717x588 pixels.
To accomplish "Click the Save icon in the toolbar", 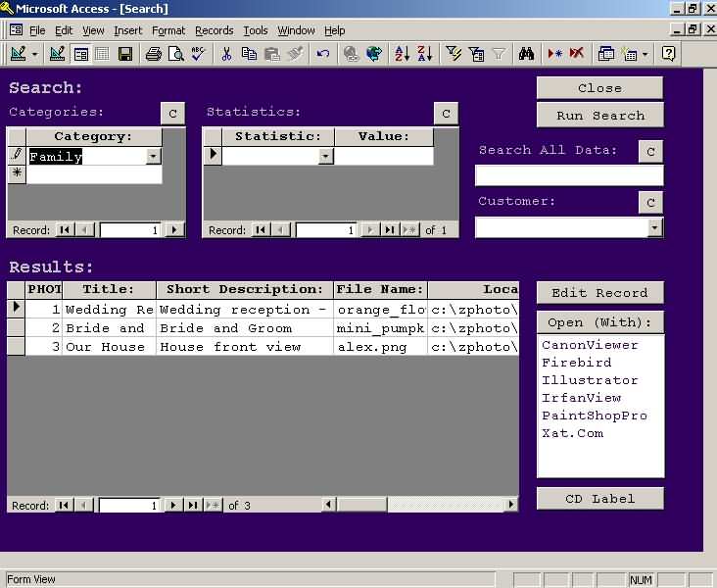I will (x=125, y=54).
